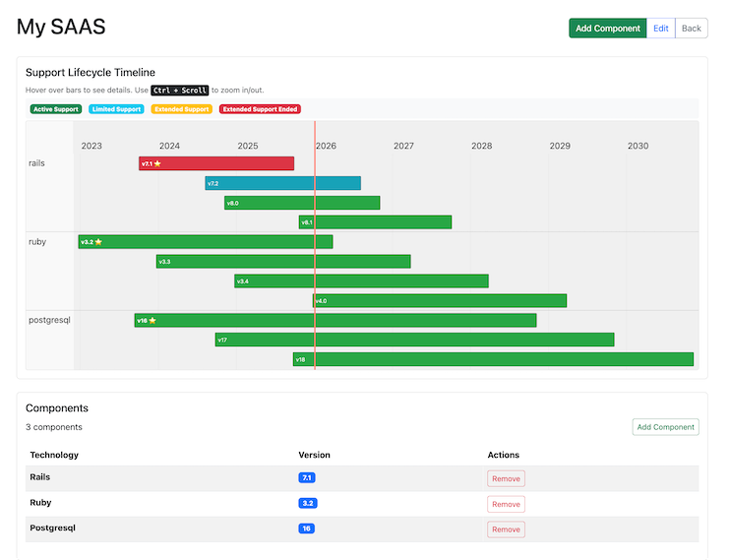Image resolution: width=730 pixels, height=560 pixels.
Task: Click the 7.1 version badge
Action: (x=307, y=477)
